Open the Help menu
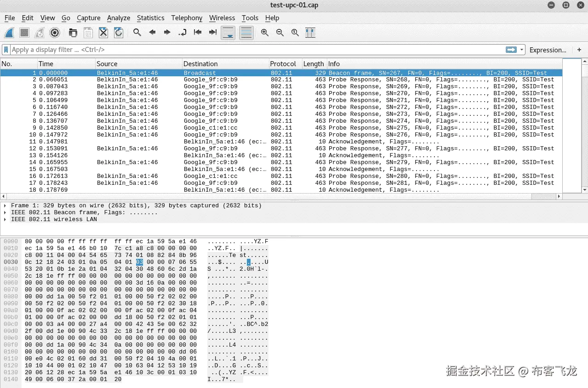588x388 pixels. click(272, 17)
